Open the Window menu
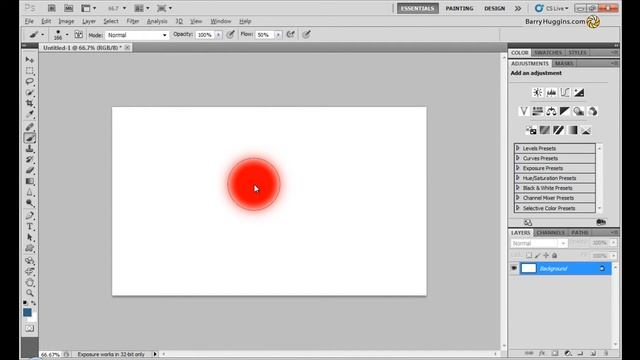The height and width of the screenshot is (360, 640). pyautogui.click(x=221, y=21)
